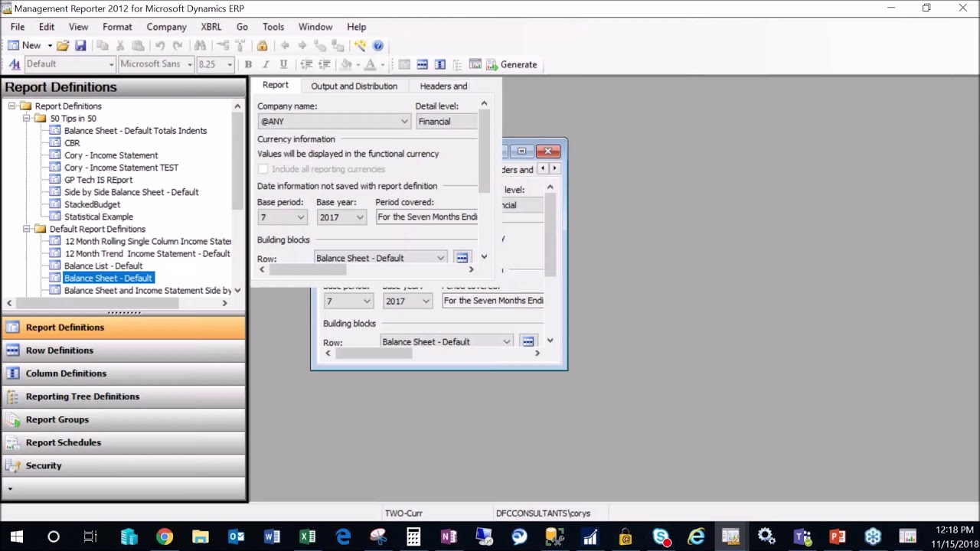Toggle Include all reporting currencies checkbox
The image size is (980, 551).
tap(263, 169)
